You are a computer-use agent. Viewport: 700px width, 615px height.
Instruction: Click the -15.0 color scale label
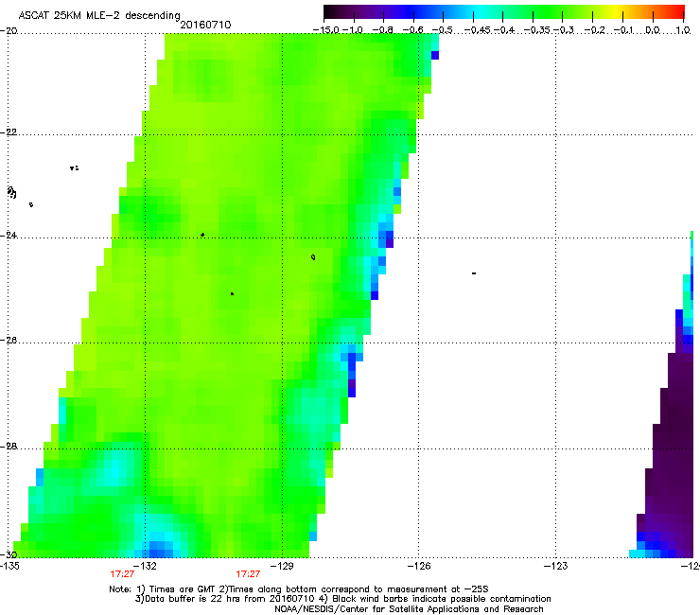[x=325, y=30]
